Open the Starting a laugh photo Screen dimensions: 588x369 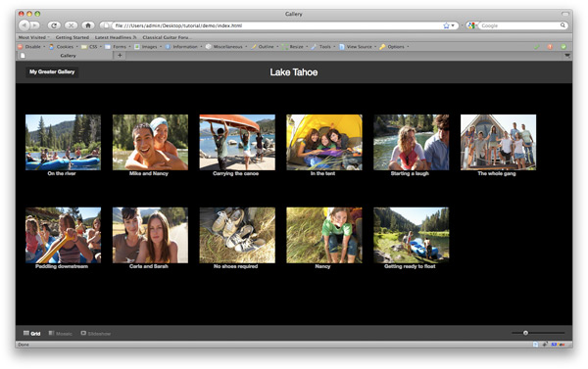pos(411,142)
